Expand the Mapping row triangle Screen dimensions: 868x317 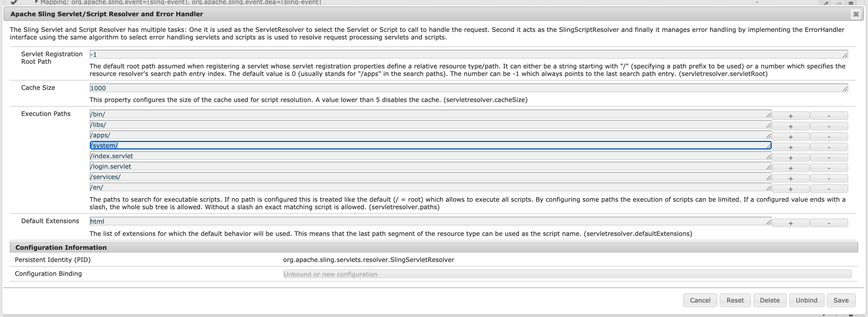point(36,2)
